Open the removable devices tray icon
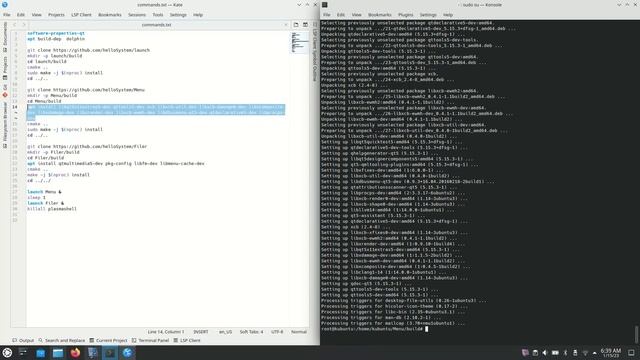 pos(575,353)
